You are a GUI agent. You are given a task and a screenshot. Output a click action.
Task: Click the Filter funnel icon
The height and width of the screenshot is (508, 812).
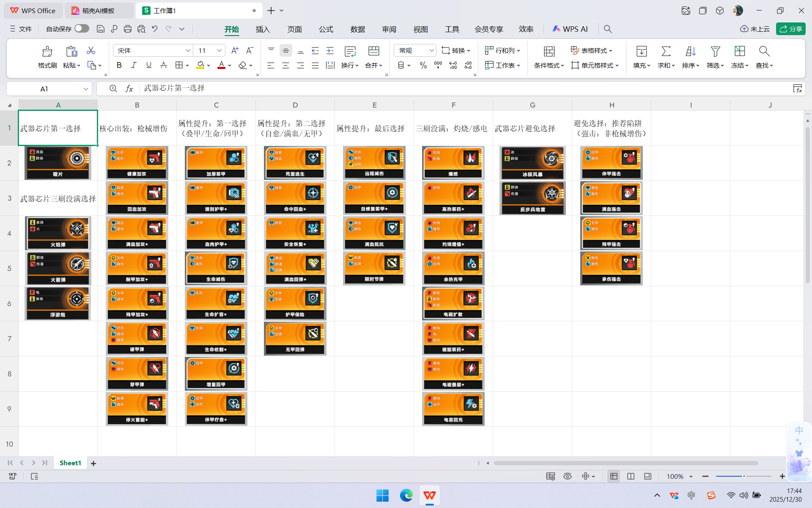click(x=715, y=52)
